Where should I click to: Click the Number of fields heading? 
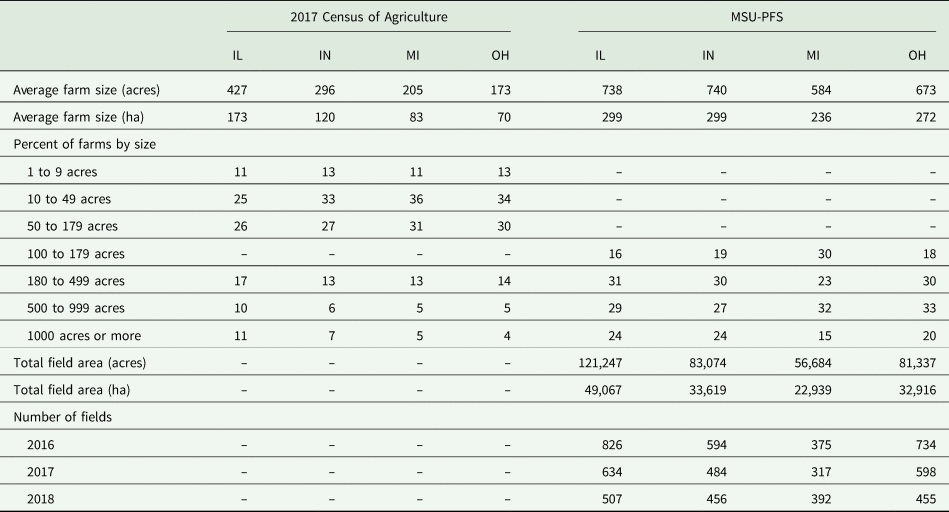[62, 417]
